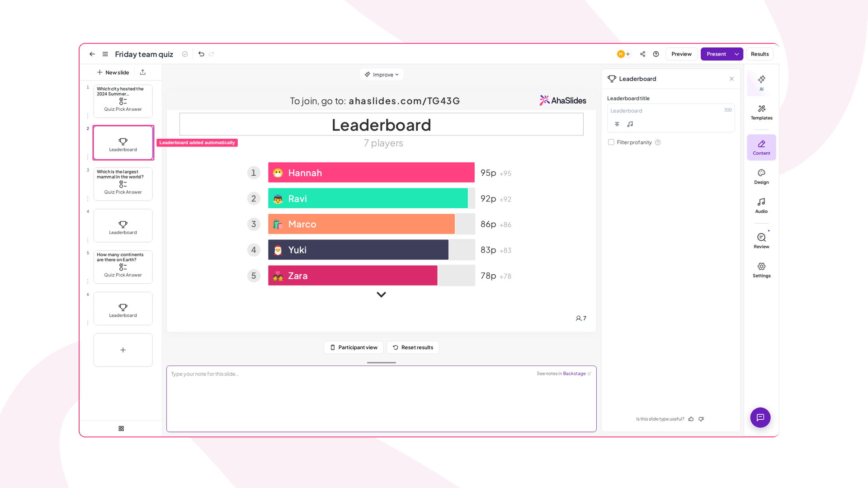This screenshot has width=868, height=488.
Task: Click the redo arrow icon
Action: coord(212,54)
